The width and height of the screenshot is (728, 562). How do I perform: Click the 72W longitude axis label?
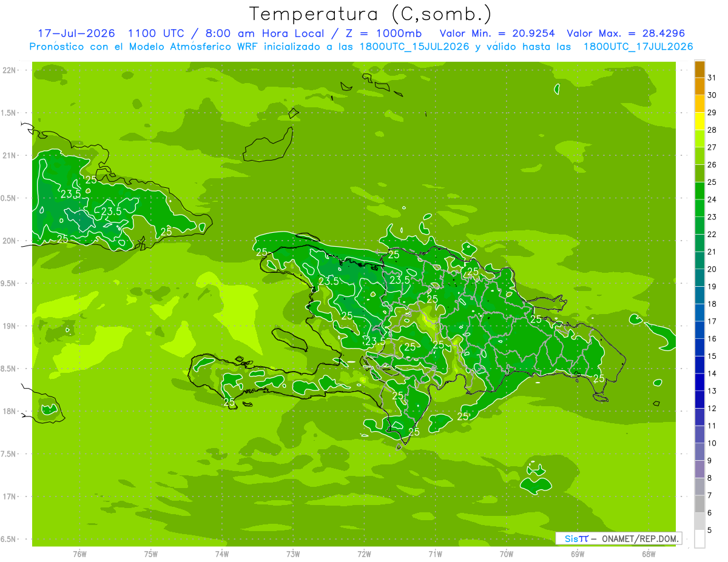(x=364, y=554)
